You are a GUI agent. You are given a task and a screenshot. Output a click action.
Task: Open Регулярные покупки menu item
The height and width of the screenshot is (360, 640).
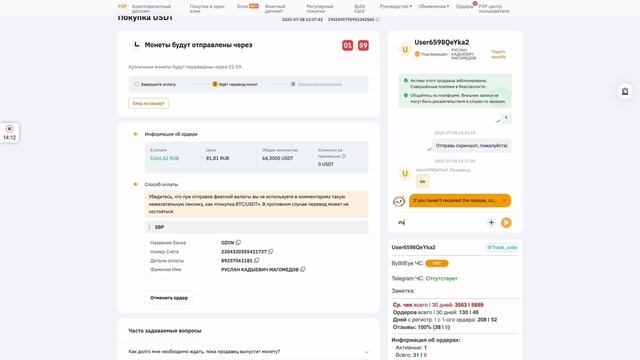(x=320, y=9)
